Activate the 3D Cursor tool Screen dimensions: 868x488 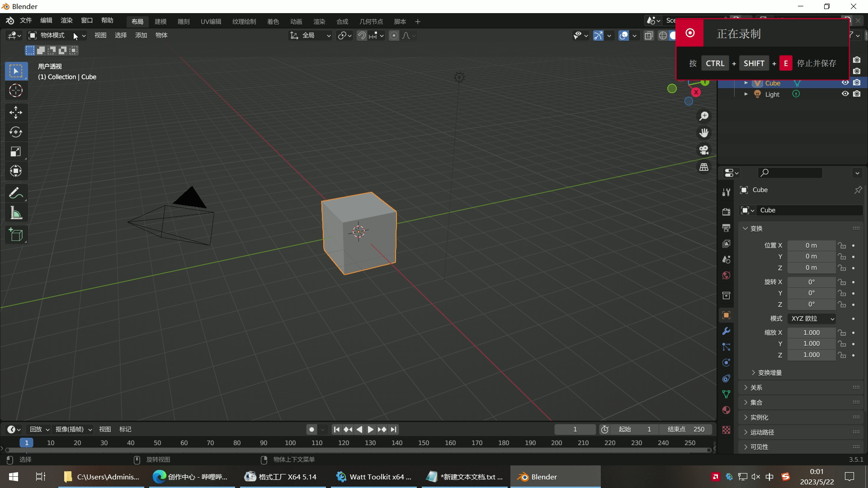coord(16,90)
